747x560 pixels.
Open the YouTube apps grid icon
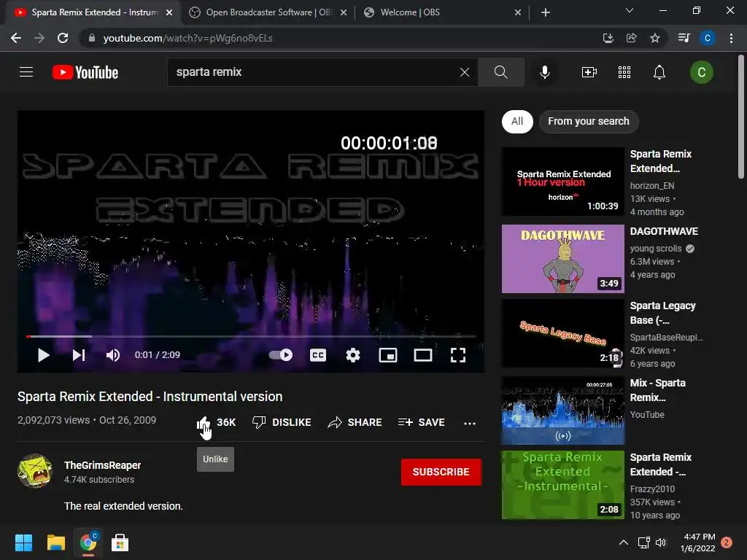pyautogui.click(x=624, y=72)
